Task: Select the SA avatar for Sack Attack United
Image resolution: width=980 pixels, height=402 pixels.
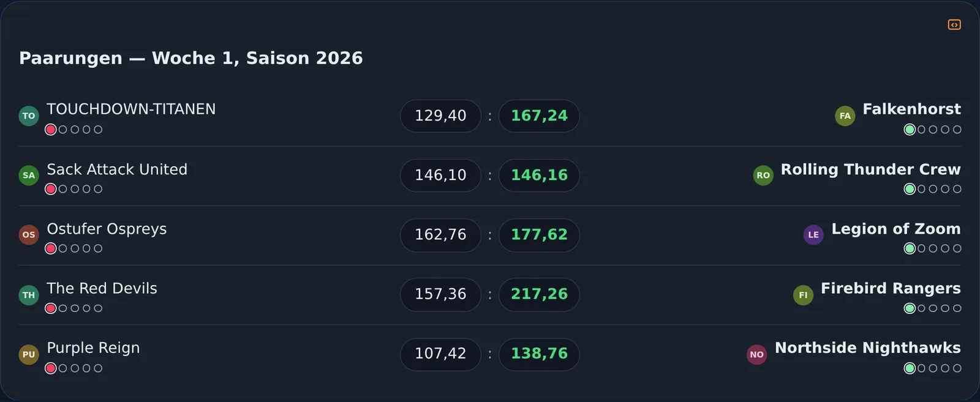Action: [x=29, y=175]
